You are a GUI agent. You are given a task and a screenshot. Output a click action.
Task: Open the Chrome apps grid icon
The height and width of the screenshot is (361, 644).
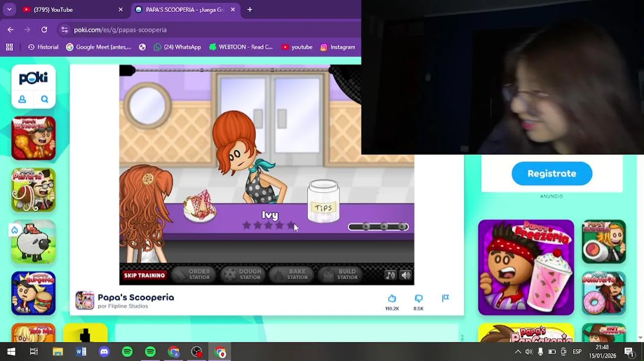pos(9,47)
